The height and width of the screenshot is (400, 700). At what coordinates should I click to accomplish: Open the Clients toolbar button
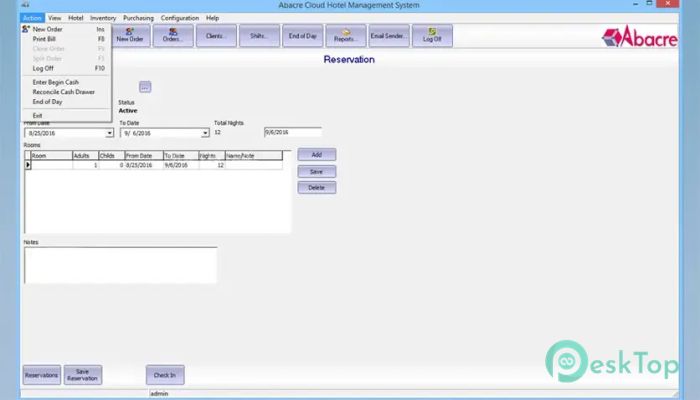[x=216, y=36]
